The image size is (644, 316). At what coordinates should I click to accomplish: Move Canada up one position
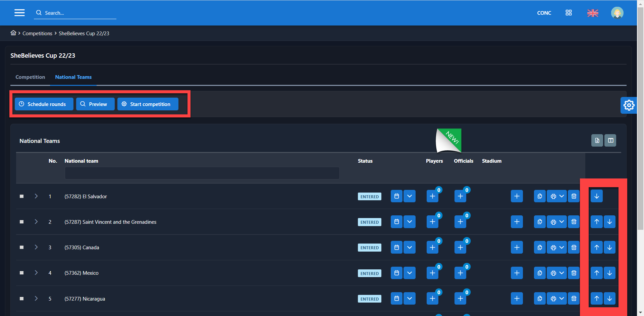click(596, 248)
